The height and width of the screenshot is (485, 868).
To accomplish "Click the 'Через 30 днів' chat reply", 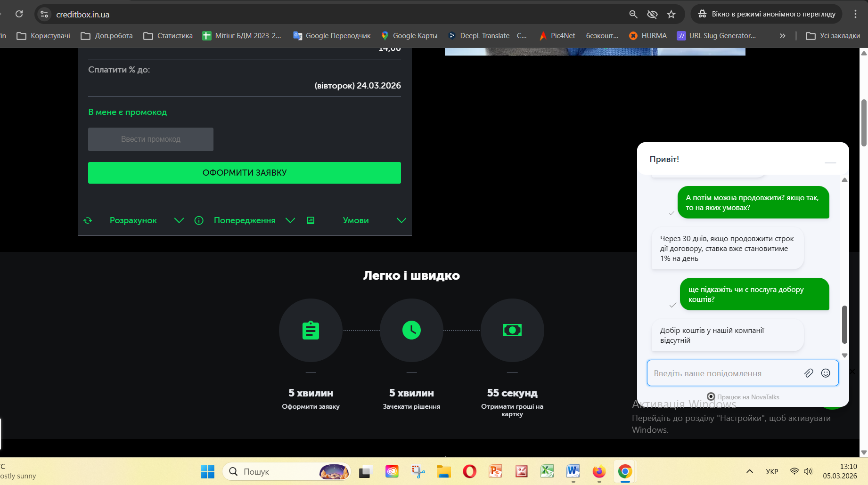I will tap(728, 249).
